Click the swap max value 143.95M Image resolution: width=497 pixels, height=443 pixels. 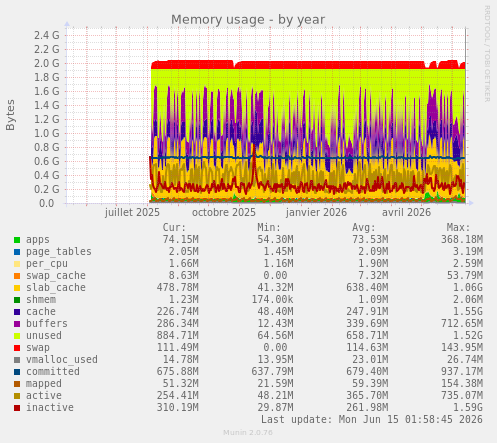(x=462, y=348)
